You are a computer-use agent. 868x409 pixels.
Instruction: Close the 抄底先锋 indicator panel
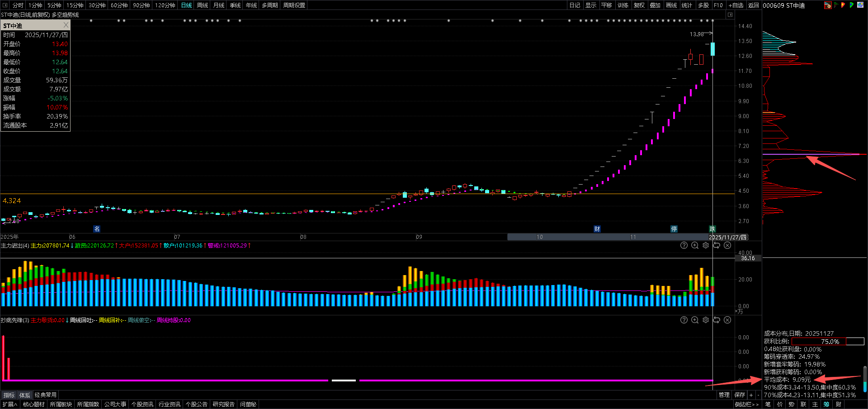pyautogui.click(x=727, y=320)
